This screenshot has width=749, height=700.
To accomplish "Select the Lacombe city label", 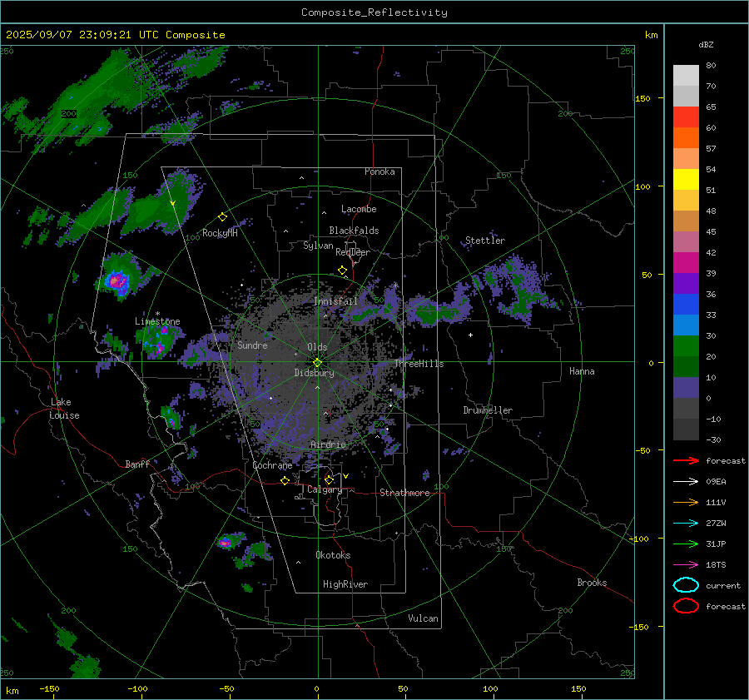I will click(x=359, y=209).
